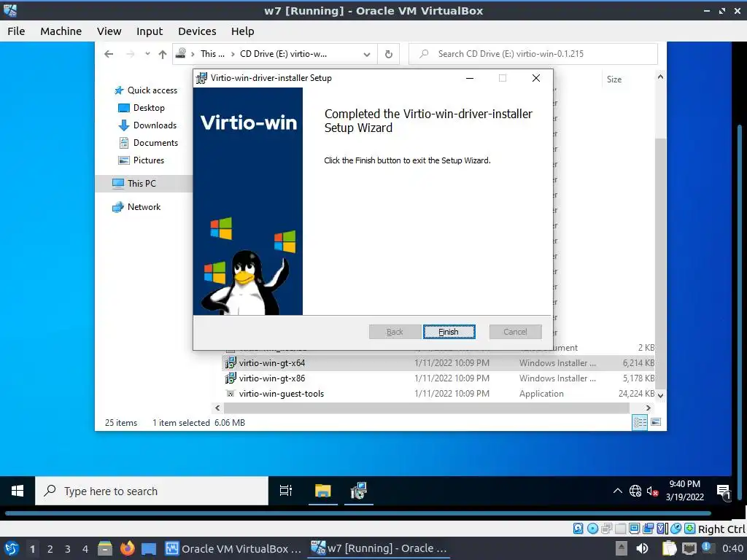Switch to Oracle VM VirtualBox Manager task
747x560 pixels.
(x=233, y=548)
